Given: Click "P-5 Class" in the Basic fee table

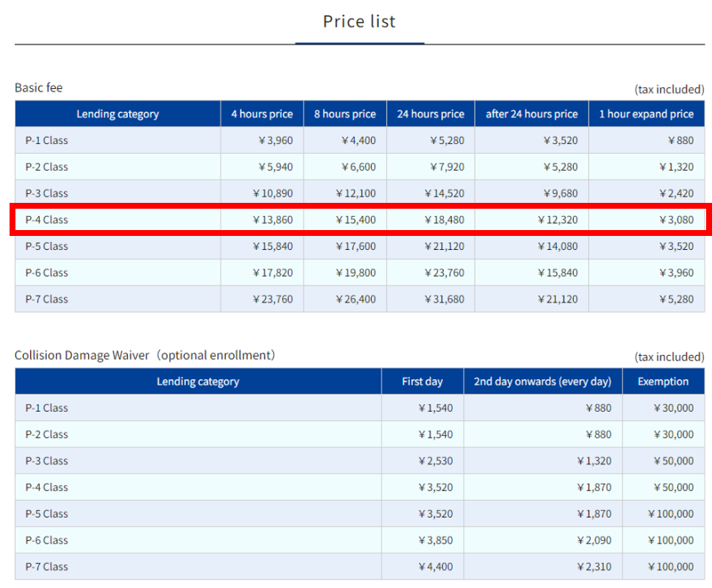Looking at the screenshot, I should [47, 246].
